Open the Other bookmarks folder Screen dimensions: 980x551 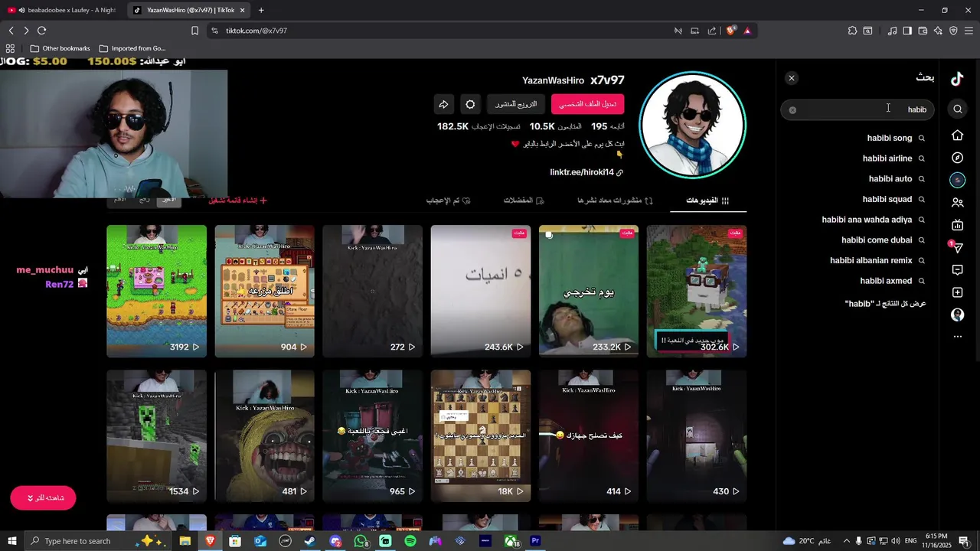tap(60, 48)
